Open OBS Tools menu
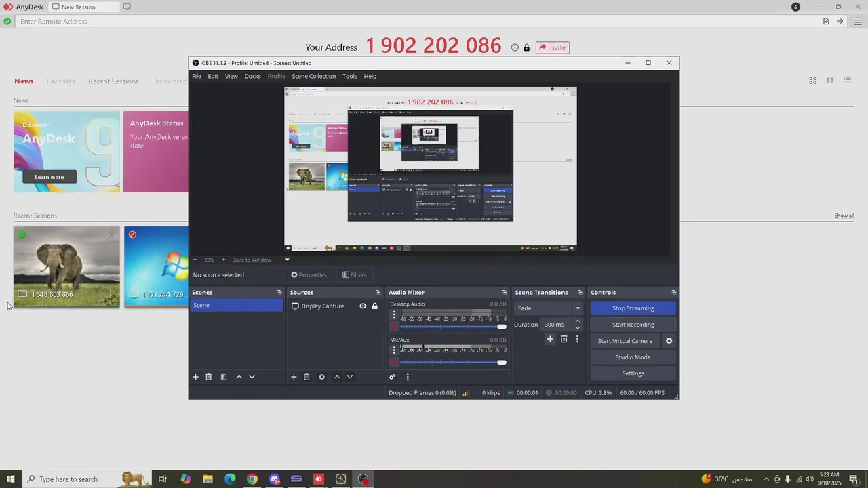 click(349, 76)
